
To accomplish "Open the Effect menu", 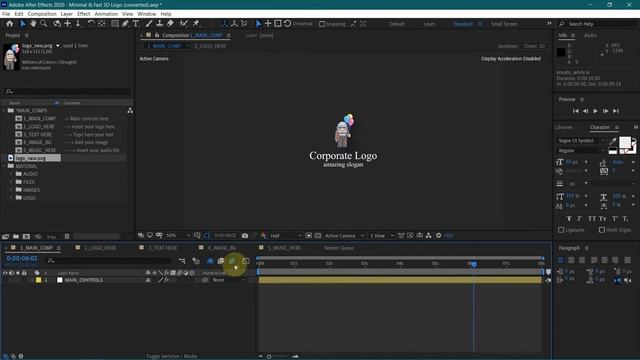I will point(83,14).
